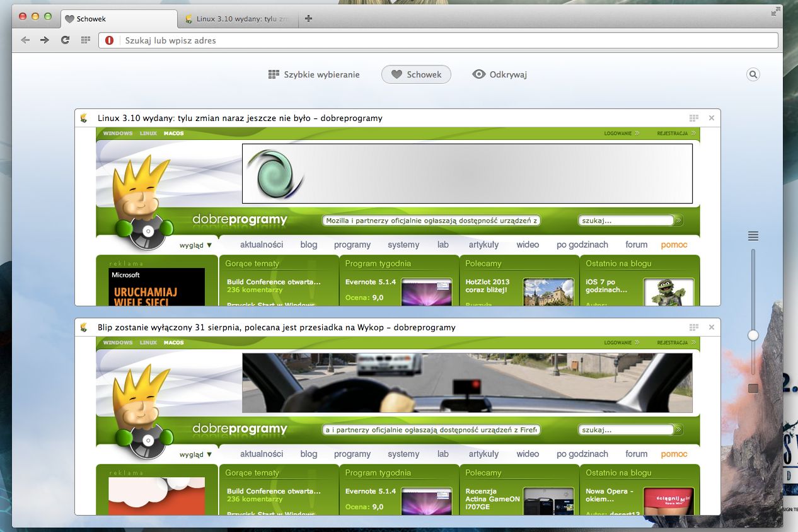Click Blip article page preview thumbnail
Image resolution: width=798 pixels, height=532 pixels.
[398, 425]
